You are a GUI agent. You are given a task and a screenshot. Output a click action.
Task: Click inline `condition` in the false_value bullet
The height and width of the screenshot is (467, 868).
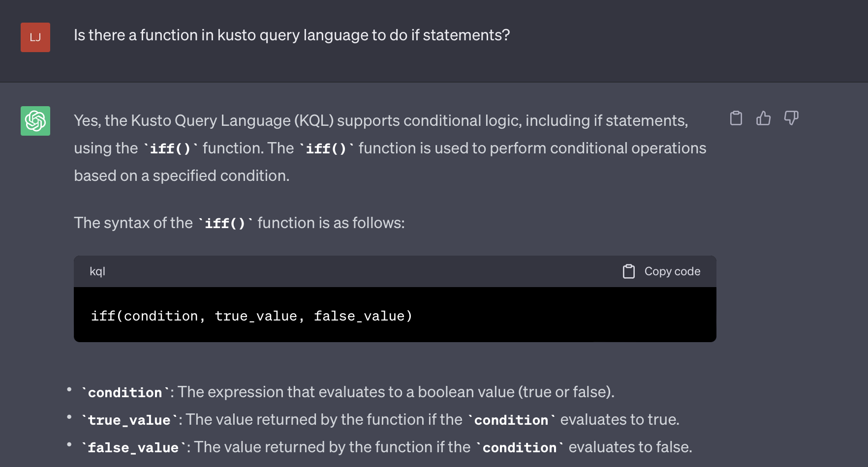[520, 447]
